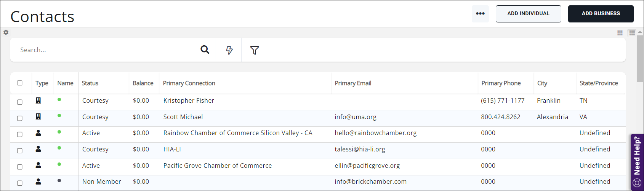
Task: Switch to list view icon
Action: click(632, 33)
